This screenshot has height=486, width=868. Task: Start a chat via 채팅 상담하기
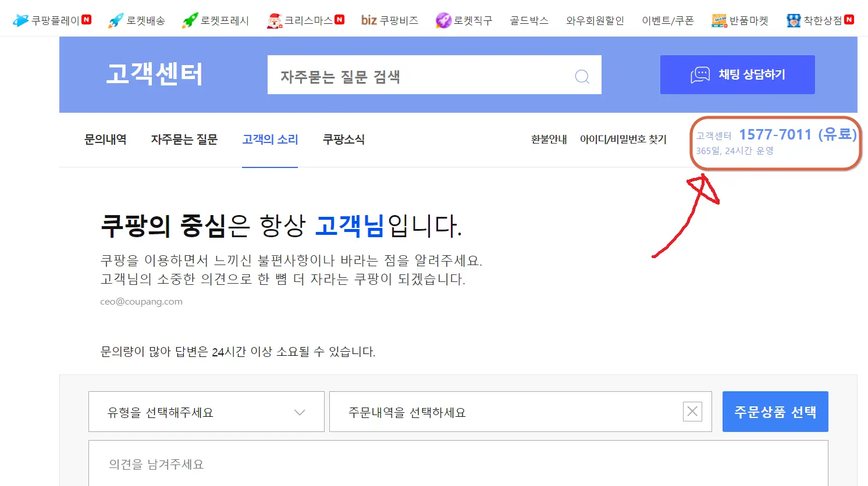737,74
